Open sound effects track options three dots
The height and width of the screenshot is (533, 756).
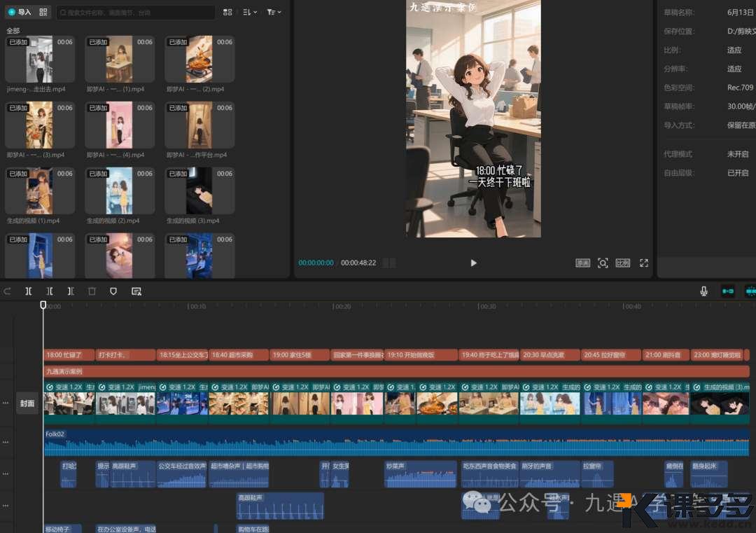coord(6,473)
